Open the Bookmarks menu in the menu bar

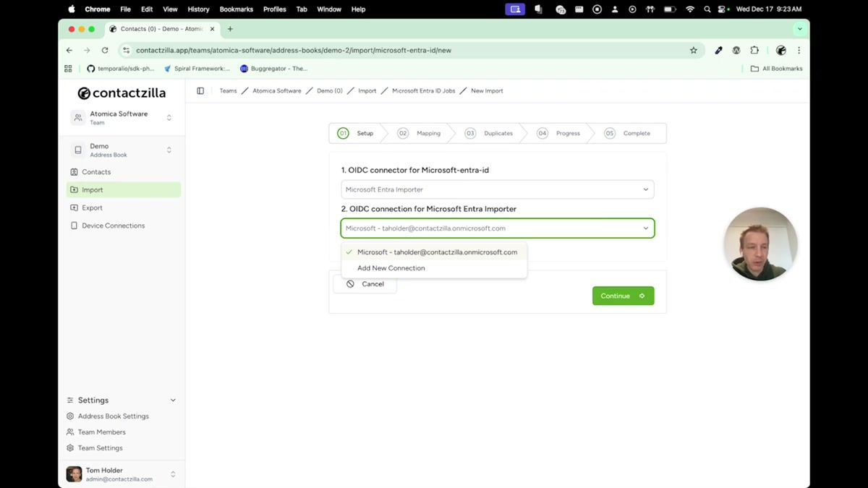tap(236, 9)
